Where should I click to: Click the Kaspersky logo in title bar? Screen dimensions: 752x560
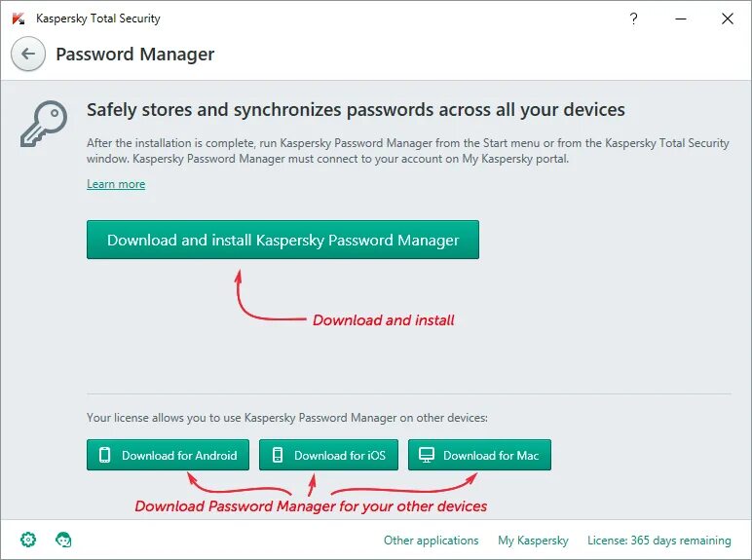click(19, 19)
